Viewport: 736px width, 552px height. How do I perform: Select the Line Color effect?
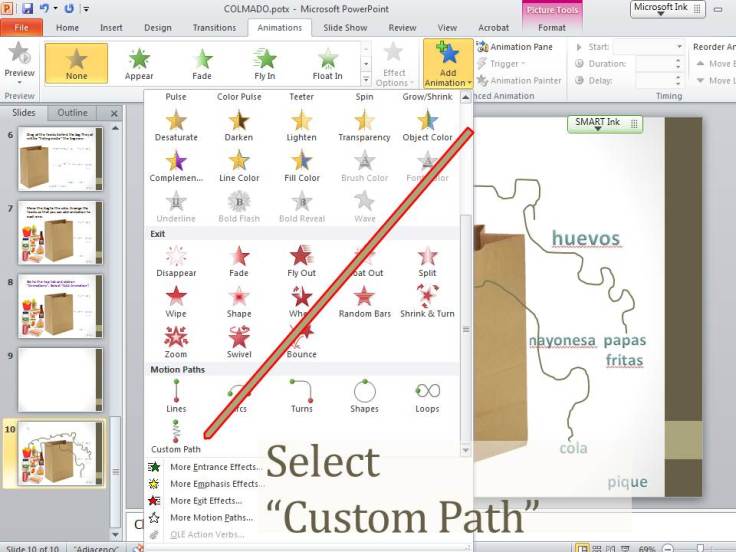coord(239,166)
